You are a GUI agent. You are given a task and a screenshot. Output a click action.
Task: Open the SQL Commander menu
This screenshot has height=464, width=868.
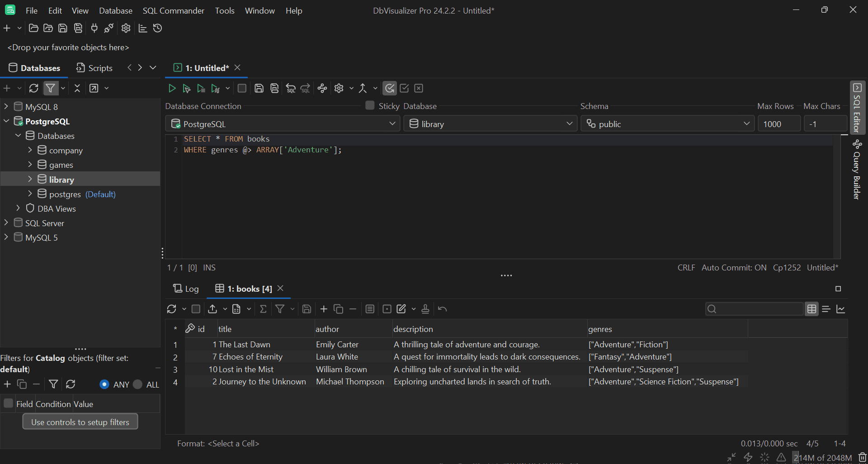[173, 10]
